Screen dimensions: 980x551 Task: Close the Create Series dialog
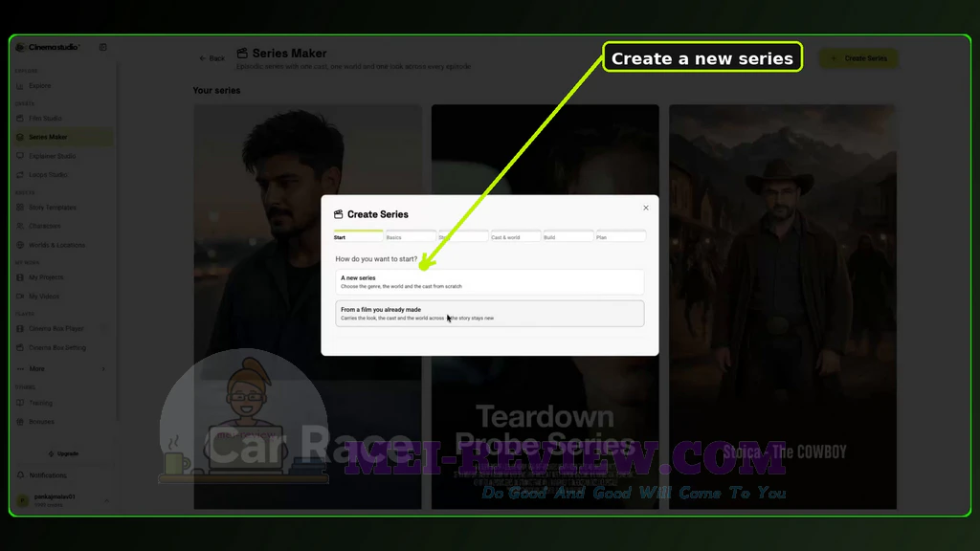pos(646,208)
